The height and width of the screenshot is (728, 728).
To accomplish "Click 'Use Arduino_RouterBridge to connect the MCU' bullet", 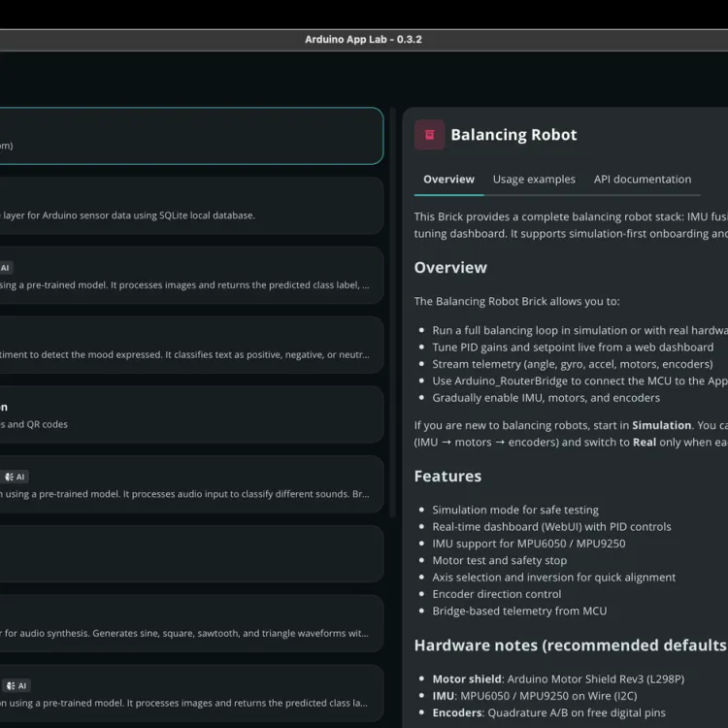I will click(579, 381).
